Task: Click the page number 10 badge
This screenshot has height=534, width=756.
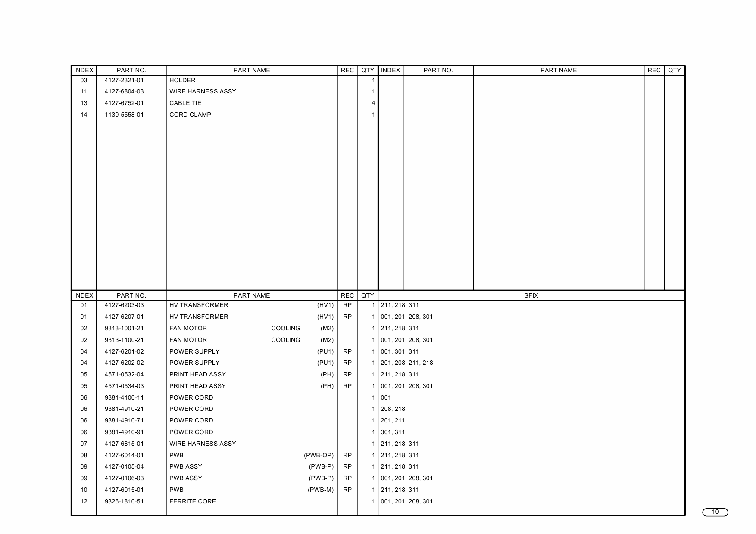Action: [x=715, y=512]
